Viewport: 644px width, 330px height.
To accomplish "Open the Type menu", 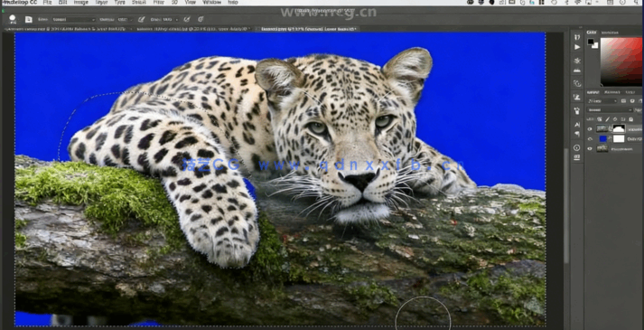I will 119,2.
